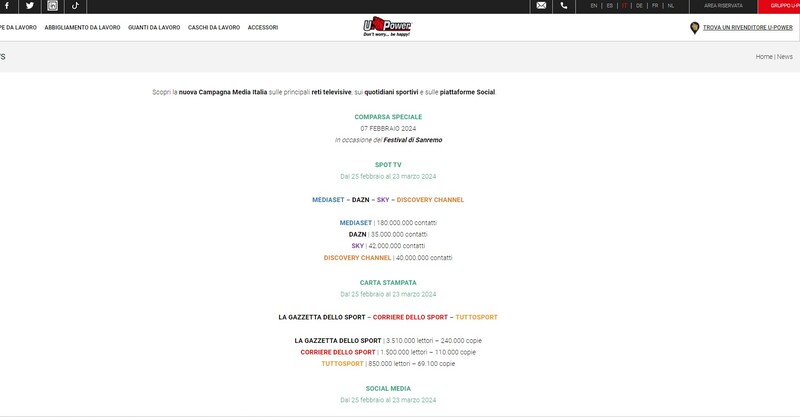Switch language to FR
Viewport: 800px width, 417px height.
[x=655, y=6]
